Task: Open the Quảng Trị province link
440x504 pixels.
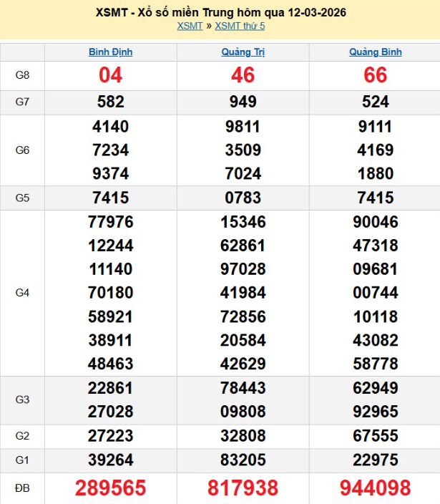Action: tap(243, 52)
